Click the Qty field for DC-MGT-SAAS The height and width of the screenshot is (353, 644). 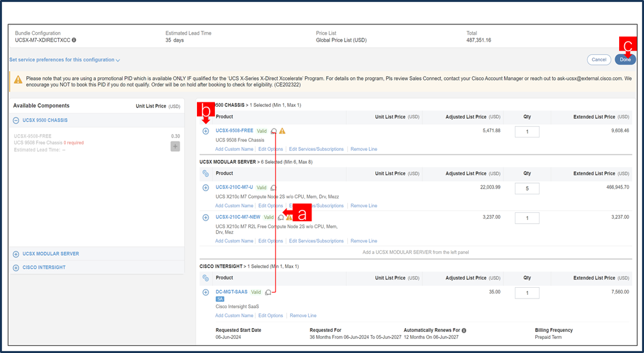pos(527,293)
